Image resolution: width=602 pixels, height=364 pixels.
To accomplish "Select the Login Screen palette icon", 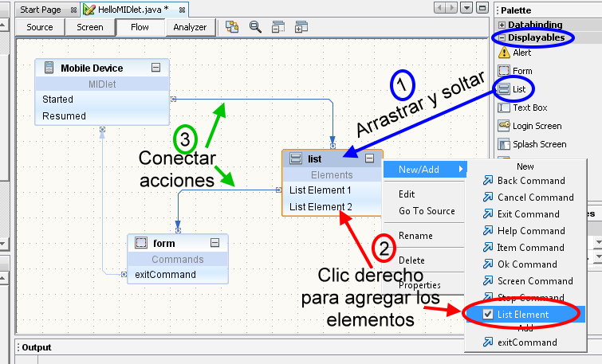I will (504, 125).
